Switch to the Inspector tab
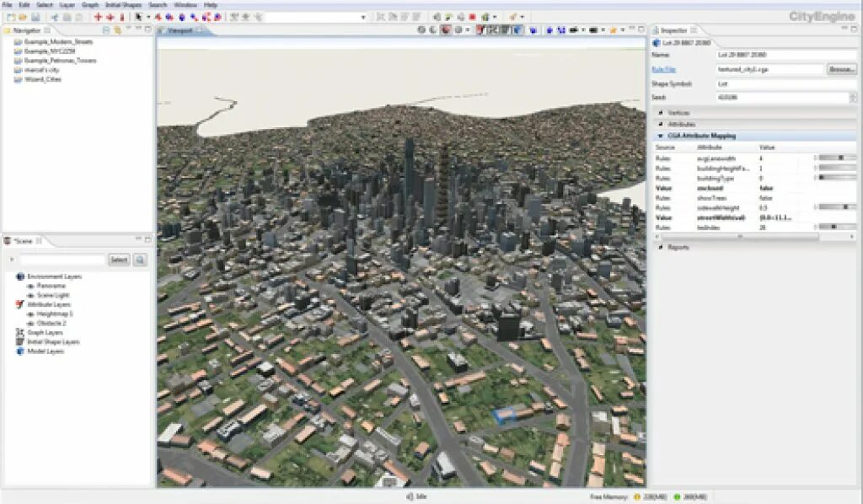 coord(674,30)
